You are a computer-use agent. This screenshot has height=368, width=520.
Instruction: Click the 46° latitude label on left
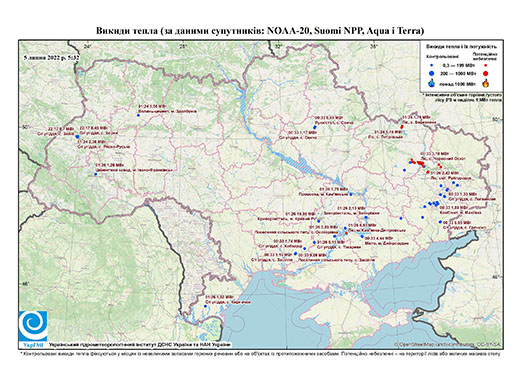point(25,284)
